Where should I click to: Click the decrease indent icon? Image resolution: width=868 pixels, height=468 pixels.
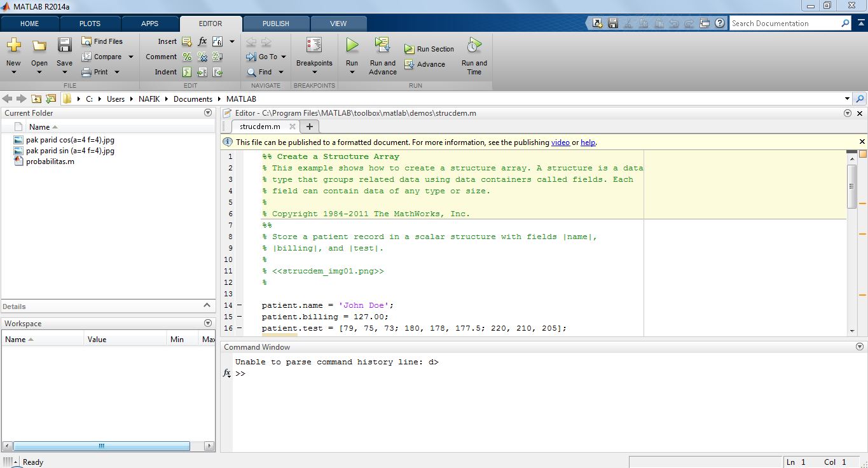pyautogui.click(x=217, y=72)
